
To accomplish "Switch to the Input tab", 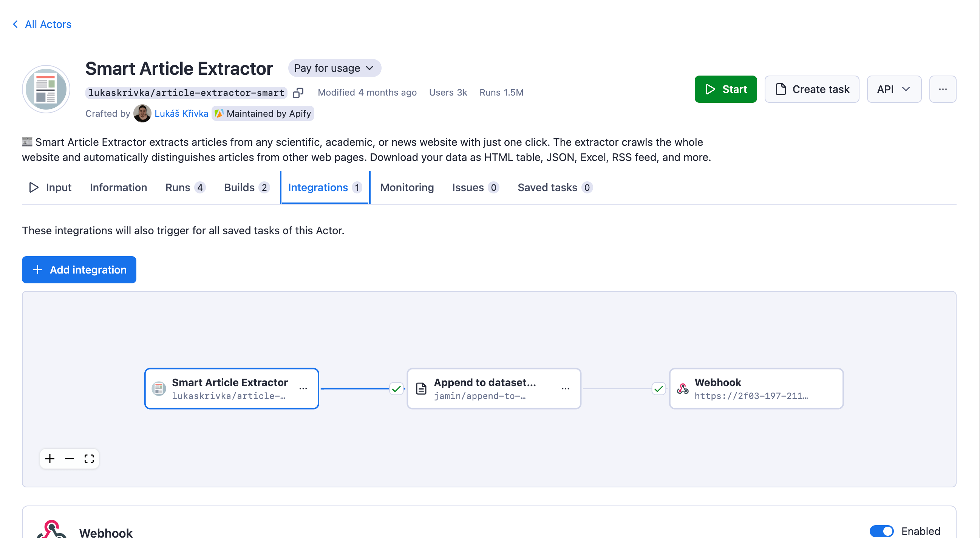I will click(50, 187).
